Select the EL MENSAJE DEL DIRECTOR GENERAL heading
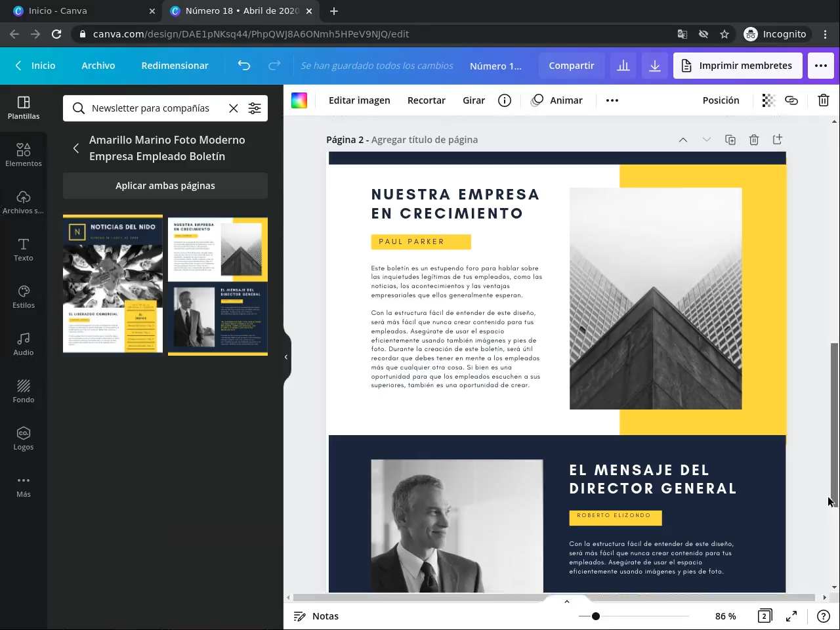Screen dimensions: 840x630 coord(653,479)
